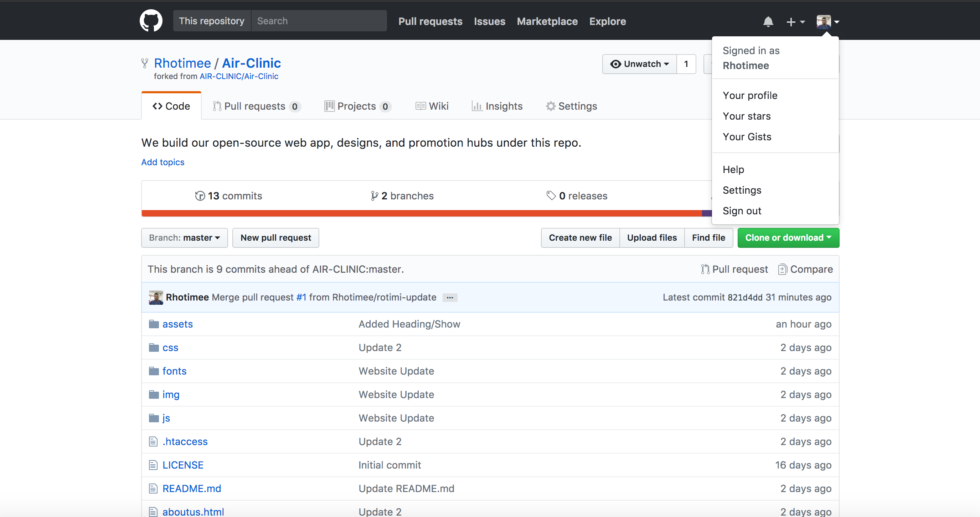Expand the commit message ellipsis button

450,298
